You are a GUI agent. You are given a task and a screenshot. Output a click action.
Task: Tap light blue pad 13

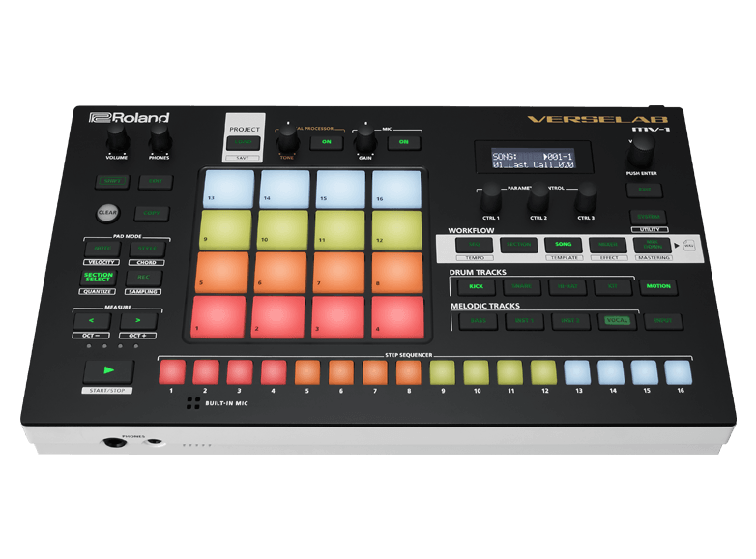229,189
